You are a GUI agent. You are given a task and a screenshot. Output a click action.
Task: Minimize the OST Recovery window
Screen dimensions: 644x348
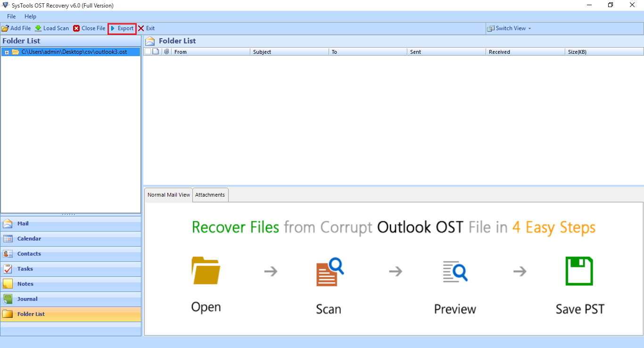coord(589,5)
